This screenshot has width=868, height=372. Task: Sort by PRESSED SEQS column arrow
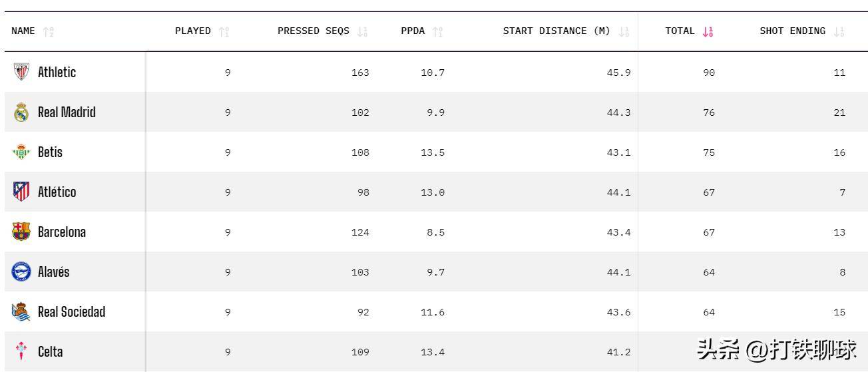(362, 31)
